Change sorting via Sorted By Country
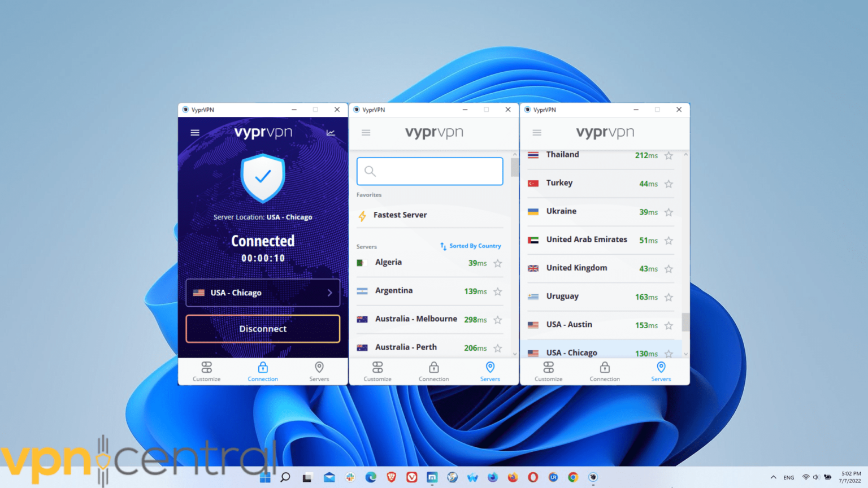This screenshot has width=868, height=488. click(x=470, y=246)
